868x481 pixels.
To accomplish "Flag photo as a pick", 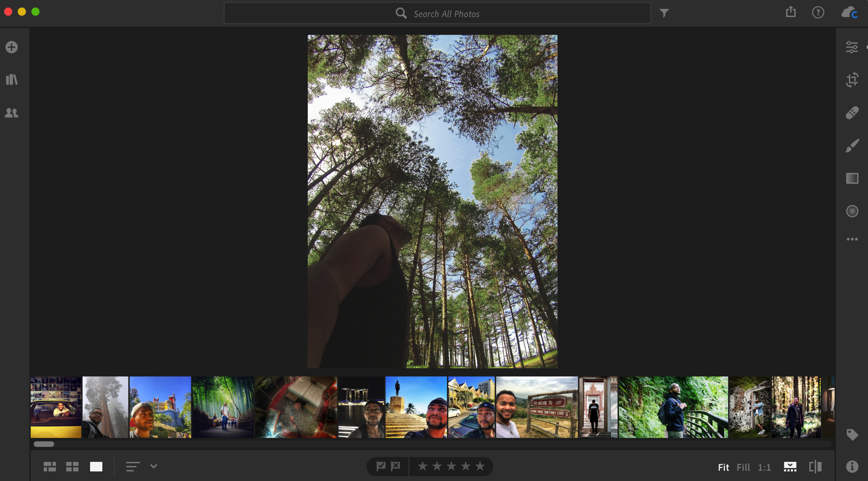I will [x=381, y=466].
